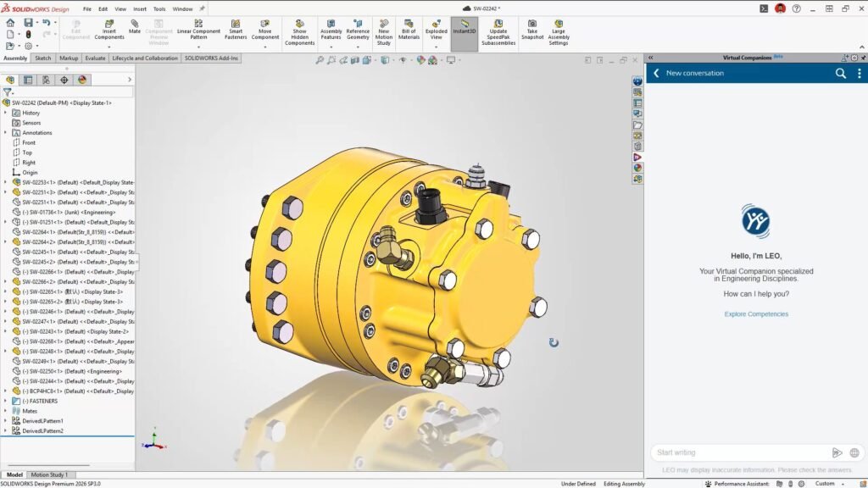The height and width of the screenshot is (488, 868).
Task: Open the Motion Study 1 tab
Action: [49, 474]
